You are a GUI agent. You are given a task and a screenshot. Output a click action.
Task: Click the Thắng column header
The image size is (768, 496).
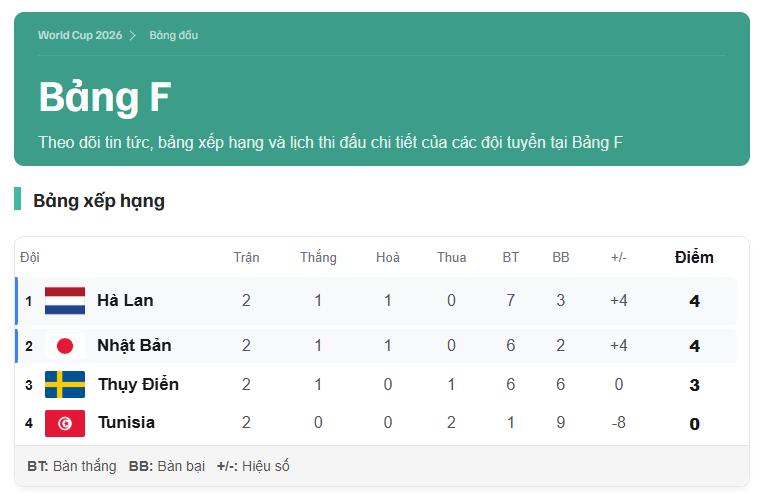318,258
